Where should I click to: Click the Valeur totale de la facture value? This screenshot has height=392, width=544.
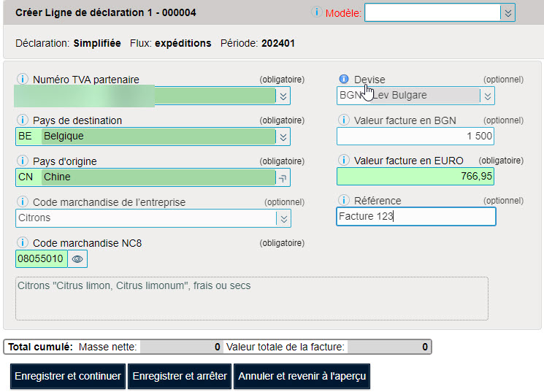tap(389, 347)
